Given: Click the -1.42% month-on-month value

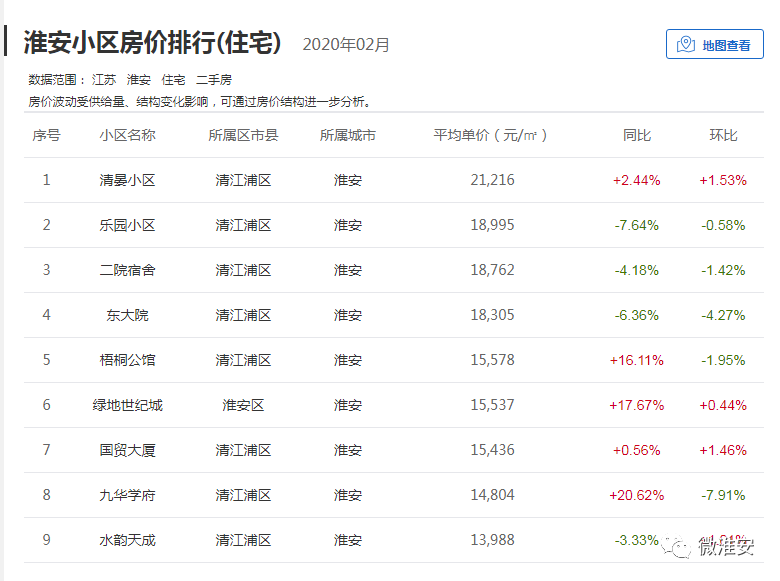Looking at the screenshot, I should tap(723, 270).
